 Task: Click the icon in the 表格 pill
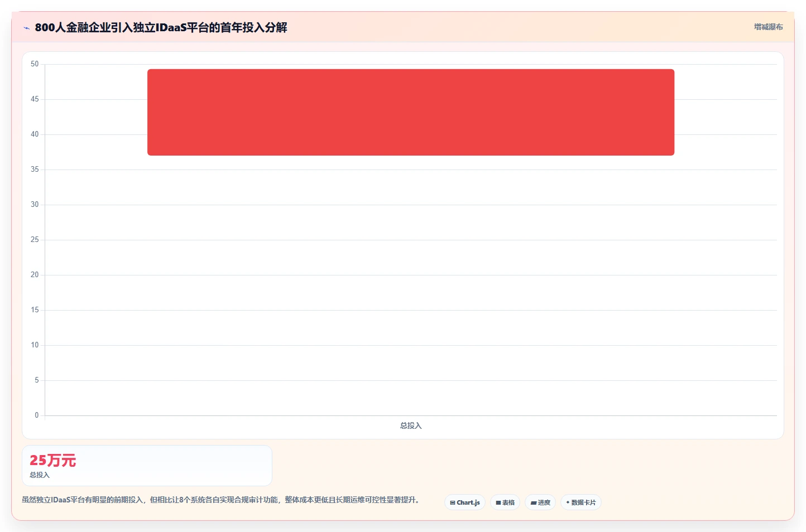[498, 503]
